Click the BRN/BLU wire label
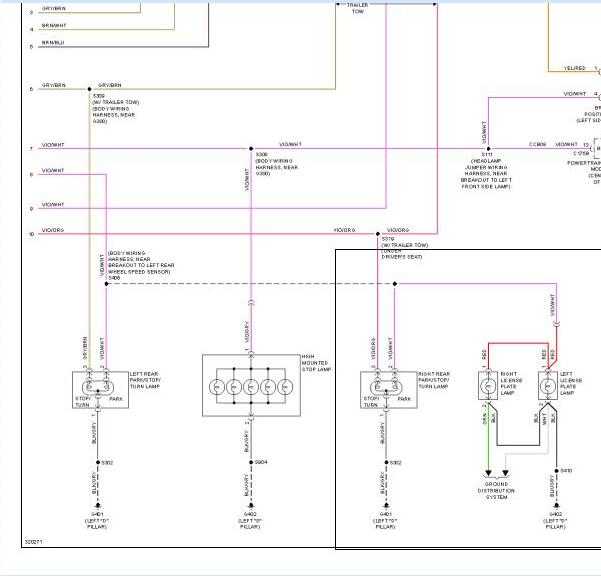The width and height of the screenshot is (601, 576). 53,43
